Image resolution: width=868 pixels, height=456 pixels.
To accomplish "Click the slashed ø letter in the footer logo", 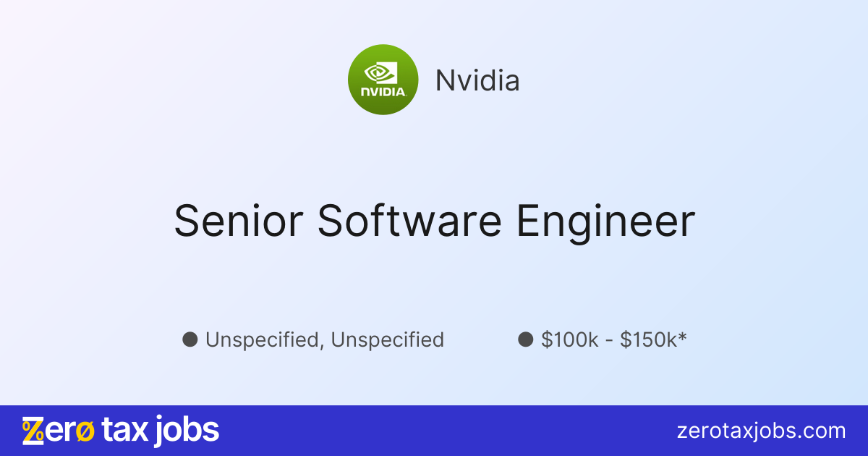I will pos(85,432).
